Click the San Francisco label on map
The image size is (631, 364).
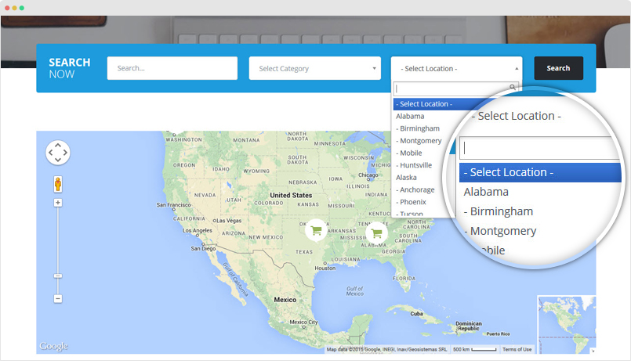(173, 205)
